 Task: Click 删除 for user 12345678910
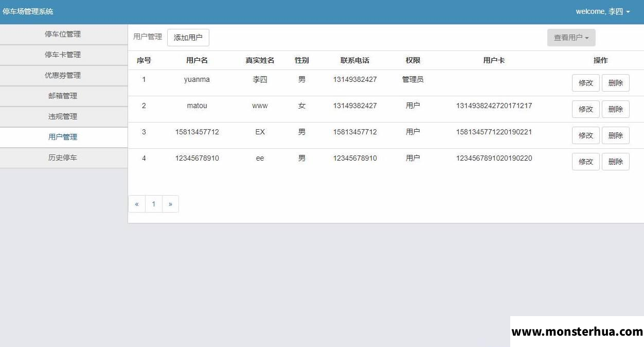(x=616, y=162)
